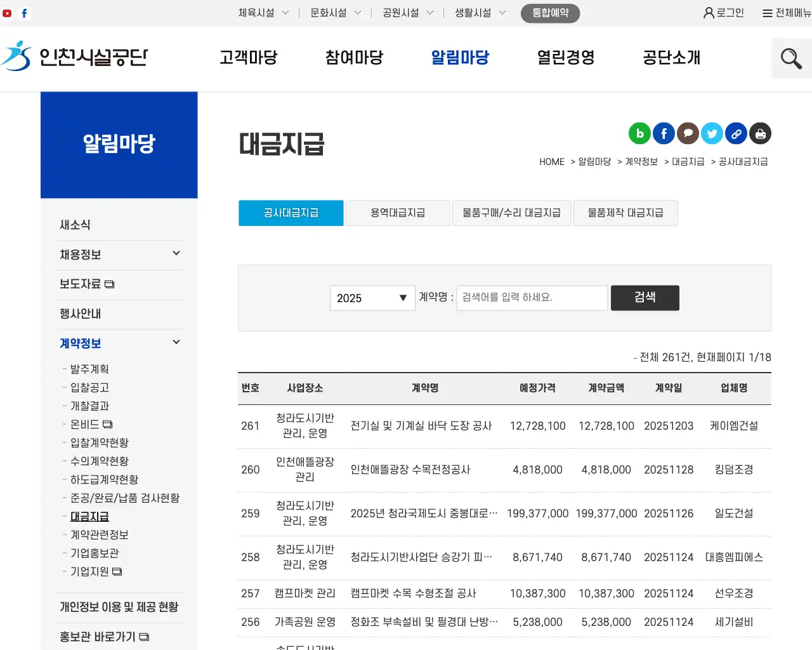
Task: Visit the Facebook icon in the top-left corner
Action: coord(24,12)
